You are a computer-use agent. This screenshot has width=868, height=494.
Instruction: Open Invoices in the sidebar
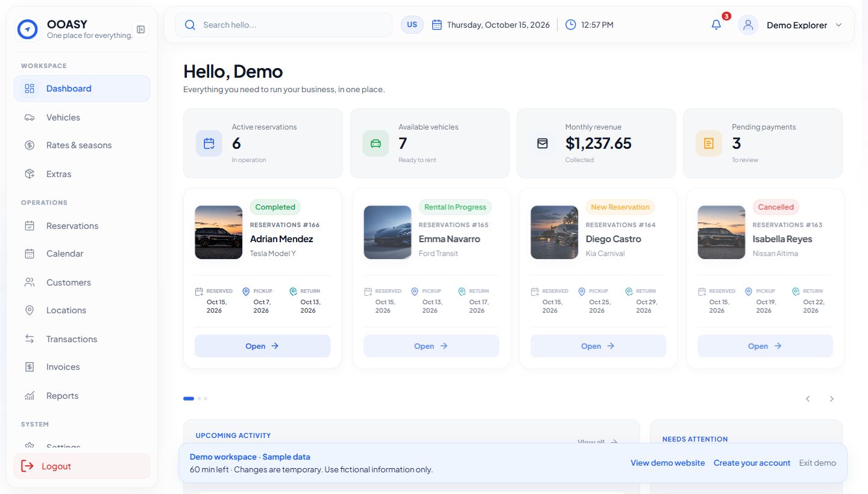coord(82,367)
